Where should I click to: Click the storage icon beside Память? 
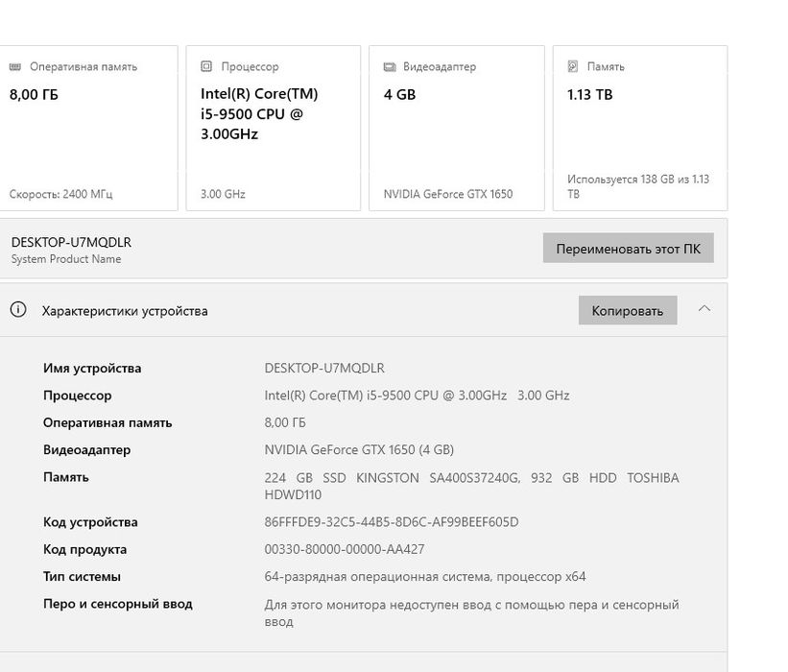tap(573, 67)
